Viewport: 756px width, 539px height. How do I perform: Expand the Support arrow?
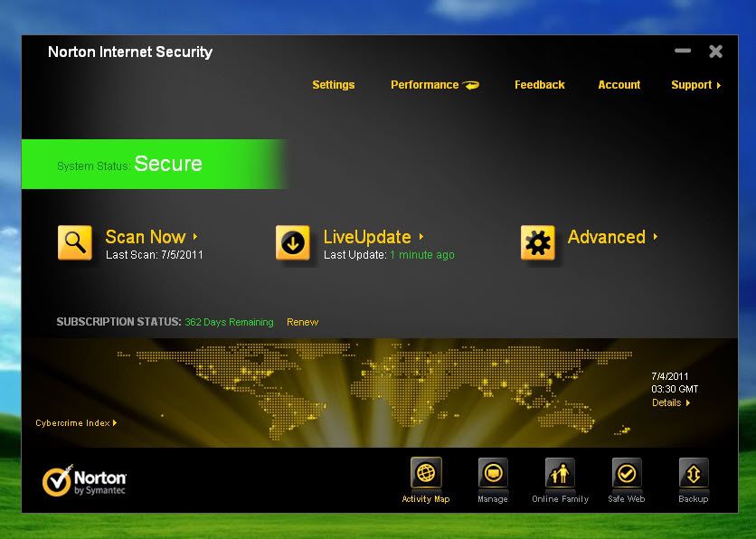[718, 85]
